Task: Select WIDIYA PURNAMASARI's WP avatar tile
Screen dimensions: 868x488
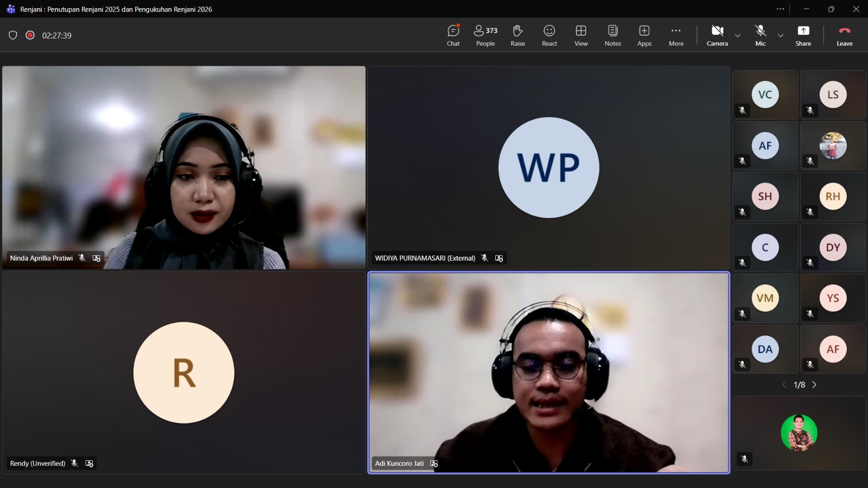Action: 548,167
